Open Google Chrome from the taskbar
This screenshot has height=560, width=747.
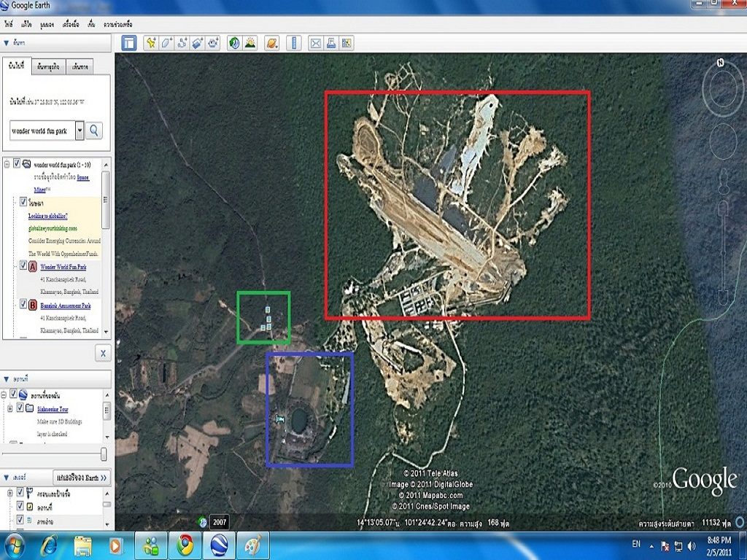pyautogui.click(x=185, y=545)
